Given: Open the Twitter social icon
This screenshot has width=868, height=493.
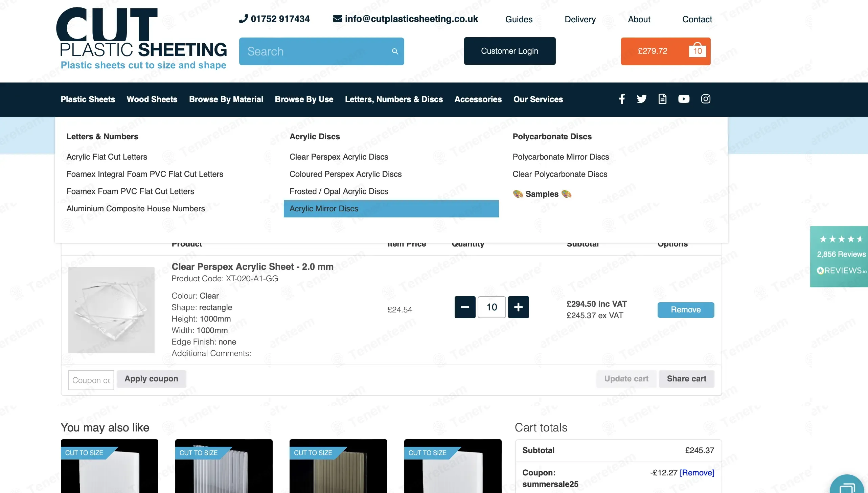Looking at the screenshot, I should coord(641,99).
